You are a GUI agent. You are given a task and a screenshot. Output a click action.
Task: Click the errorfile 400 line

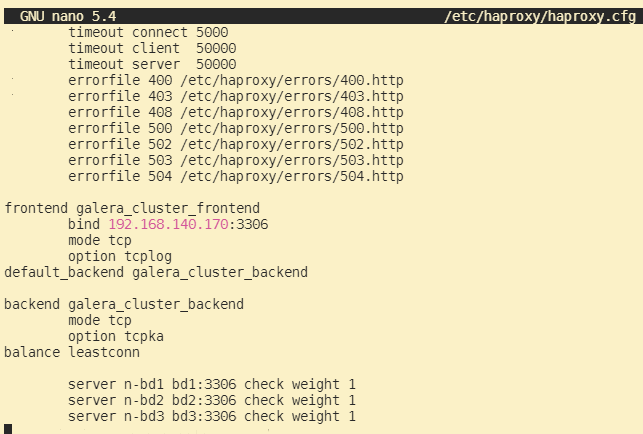click(235, 80)
